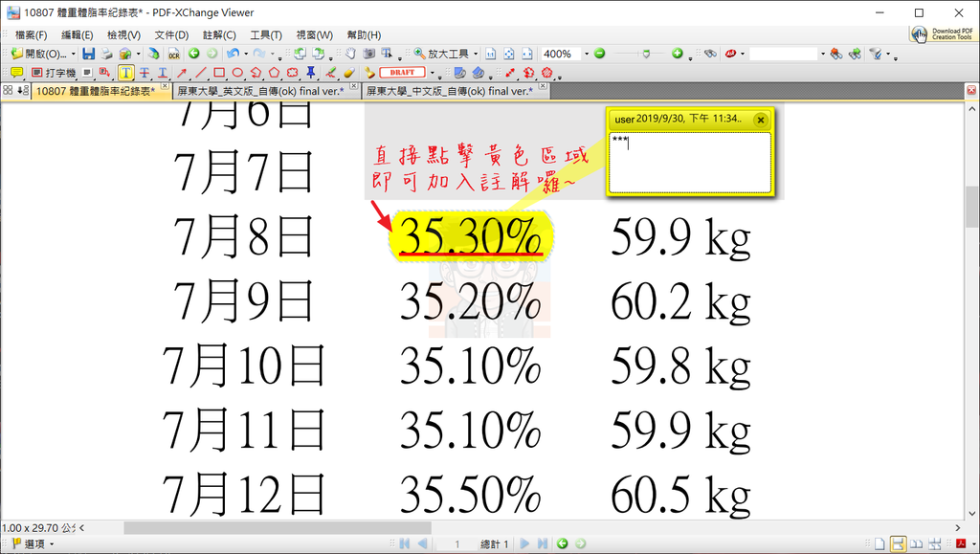This screenshot has height=554, width=980.
Task: Click the DRAFT stamp button
Action: [x=402, y=73]
